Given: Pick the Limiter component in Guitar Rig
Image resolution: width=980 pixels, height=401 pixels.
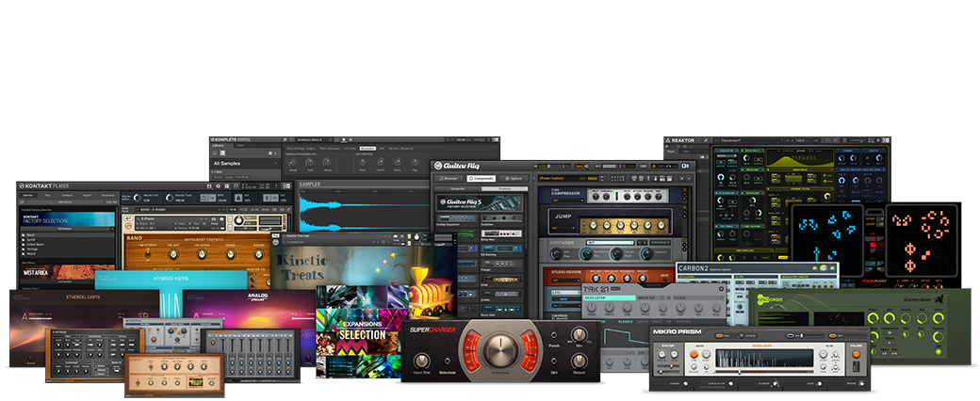Looking at the screenshot, I should (x=501, y=297).
